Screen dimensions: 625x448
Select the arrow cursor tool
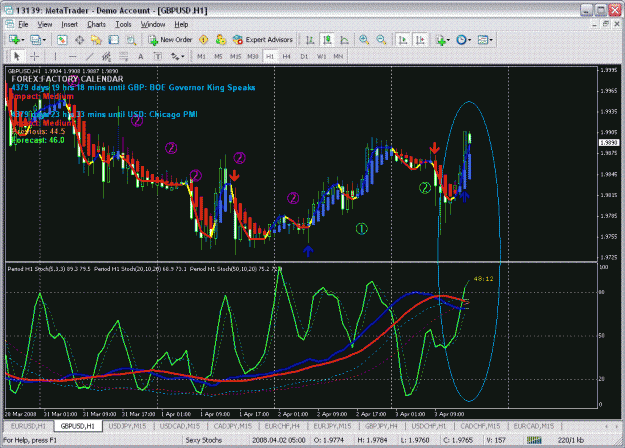(x=17, y=57)
